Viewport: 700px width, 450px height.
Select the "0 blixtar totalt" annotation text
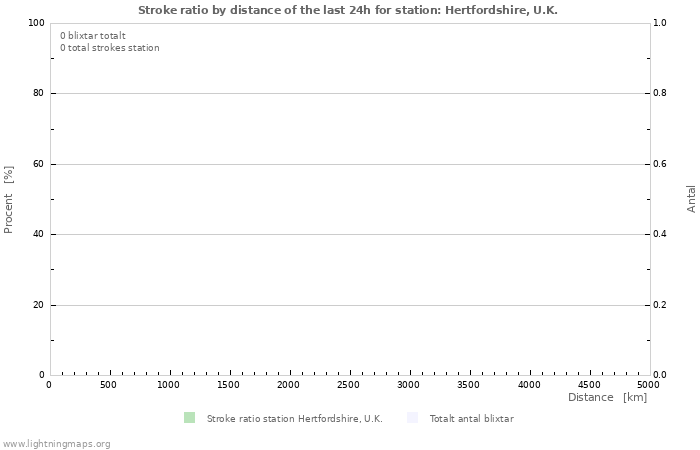pos(93,36)
